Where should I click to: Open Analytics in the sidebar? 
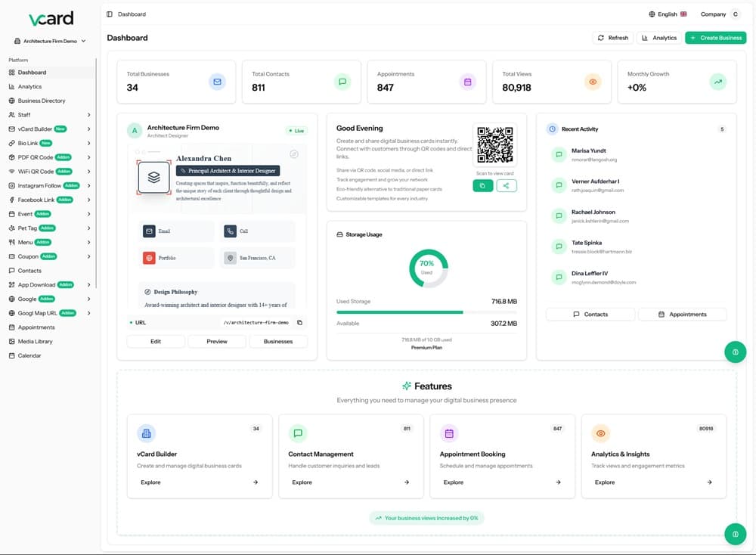pyautogui.click(x=30, y=87)
